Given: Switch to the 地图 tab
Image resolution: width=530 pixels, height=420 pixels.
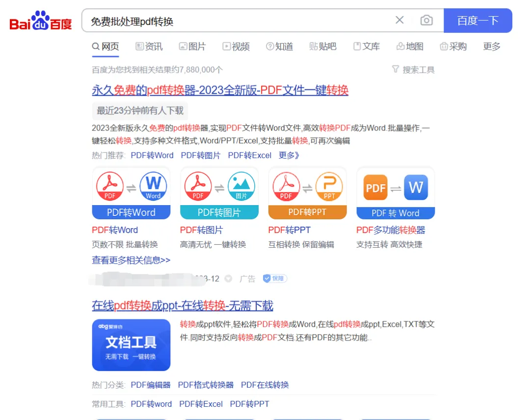Looking at the screenshot, I should click(410, 46).
